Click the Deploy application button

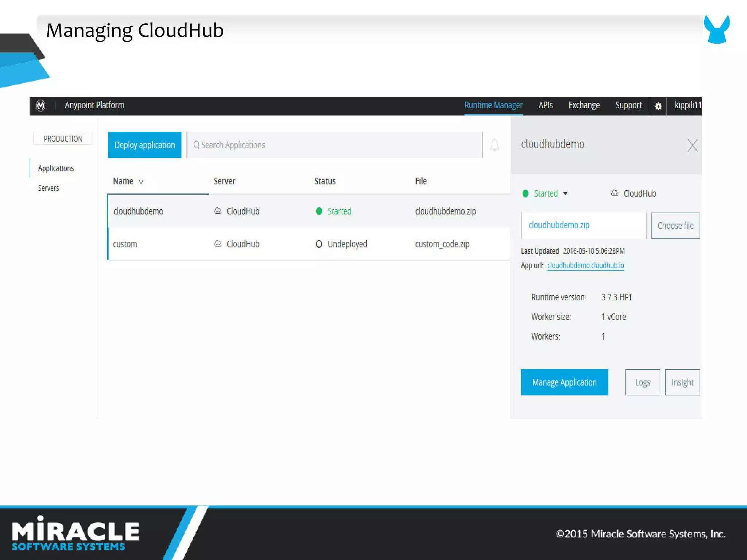coord(144,145)
